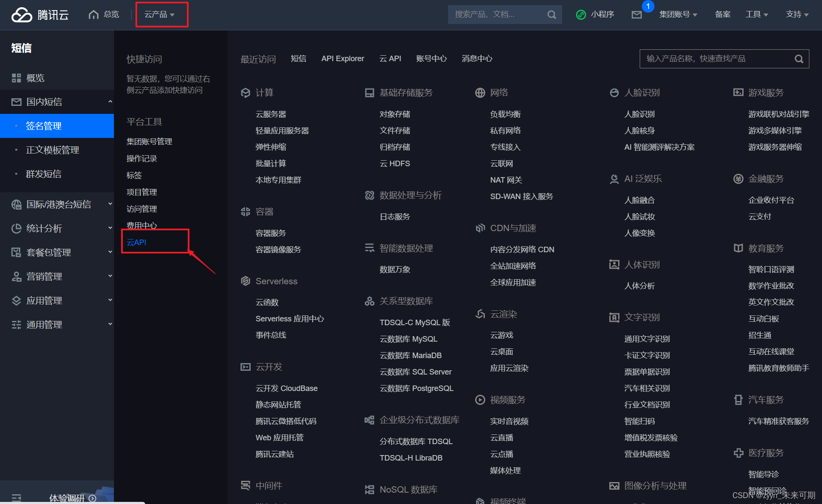Click the 基础存储服务 category icon
Image resolution: width=822 pixels, height=504 pixels.
[x=370, y=93]
